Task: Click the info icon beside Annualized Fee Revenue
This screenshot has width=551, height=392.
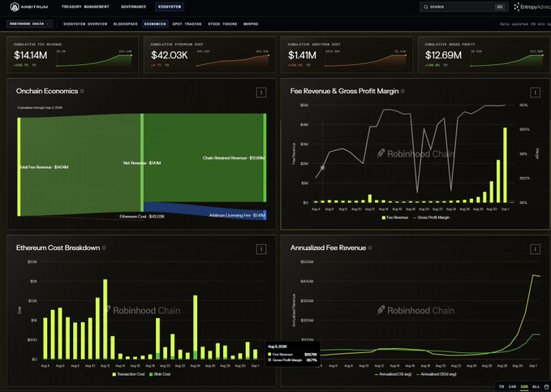Action: point(370,248)
